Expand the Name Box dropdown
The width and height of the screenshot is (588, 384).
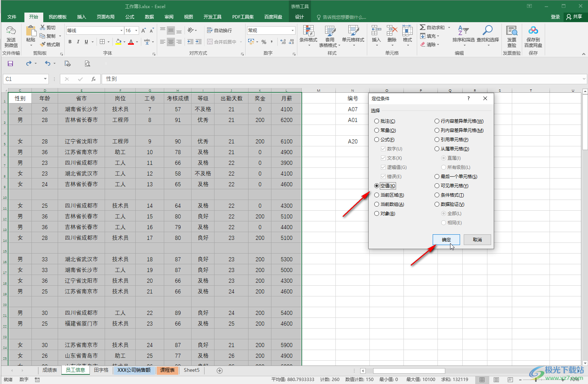tap(45, 79)
